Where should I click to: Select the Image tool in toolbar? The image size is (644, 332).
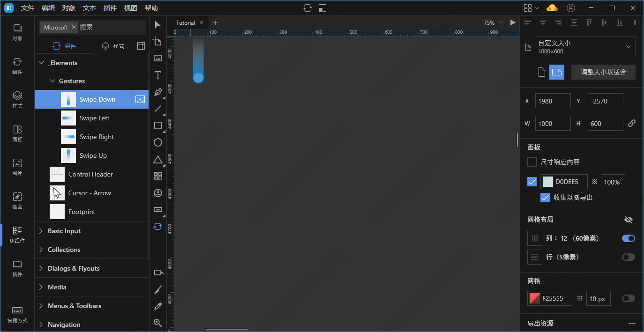pos(158,58)
